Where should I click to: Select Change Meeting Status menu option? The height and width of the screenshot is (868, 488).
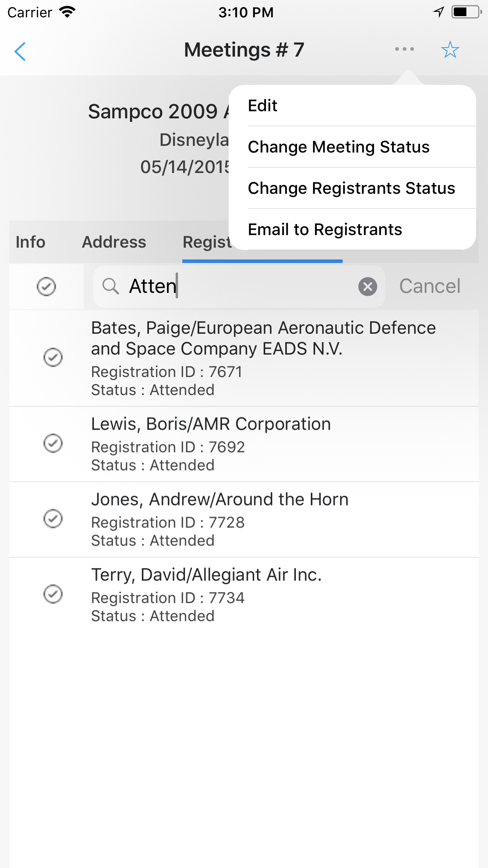tap(338, 147)
